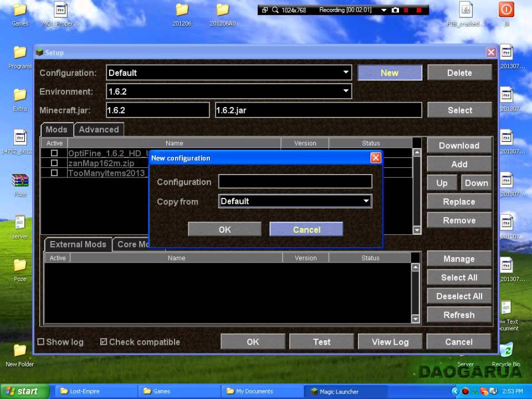The height and width of the screenshot is (399, 532).
Task: Click the Remove button
Action: point(459,220)
